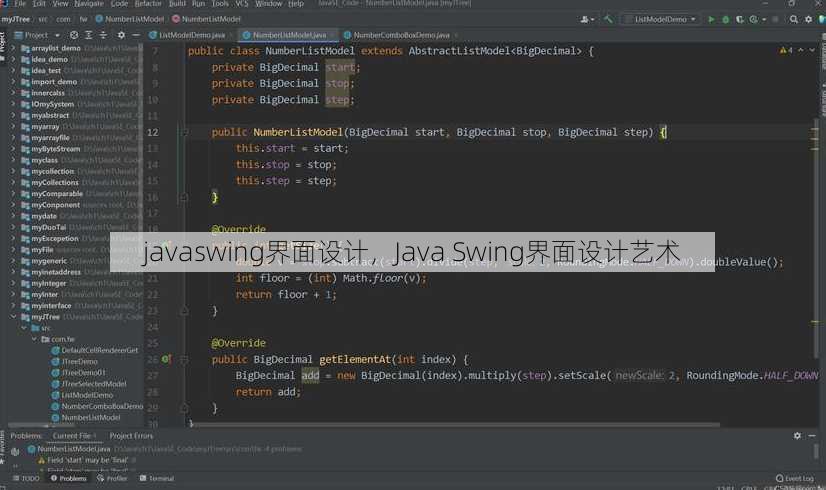Select the Problems tool window button
This screenshot has width=826, height=490.
pyautogui.click(x=68, y=478)
